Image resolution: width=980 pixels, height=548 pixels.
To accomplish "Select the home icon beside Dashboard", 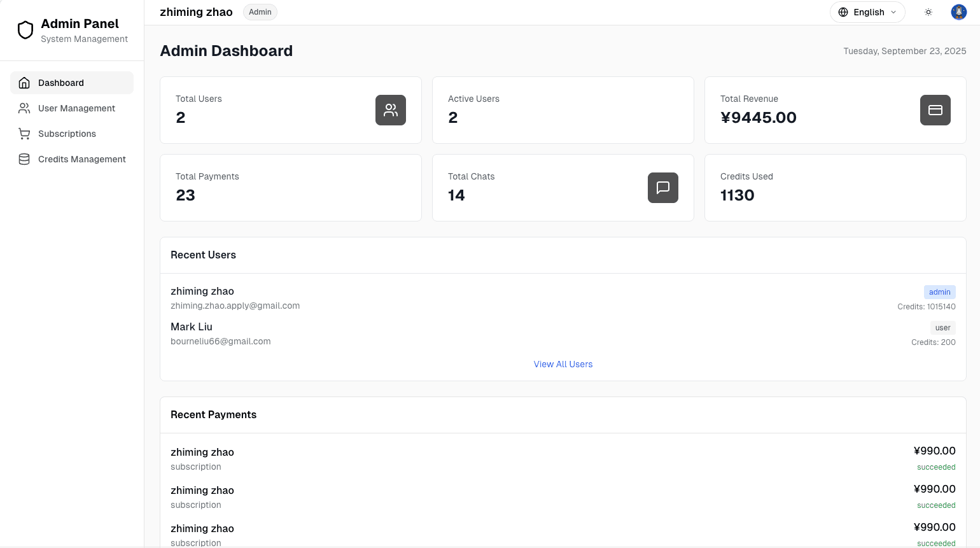I will pyautogui.click(x=24, y=83).
